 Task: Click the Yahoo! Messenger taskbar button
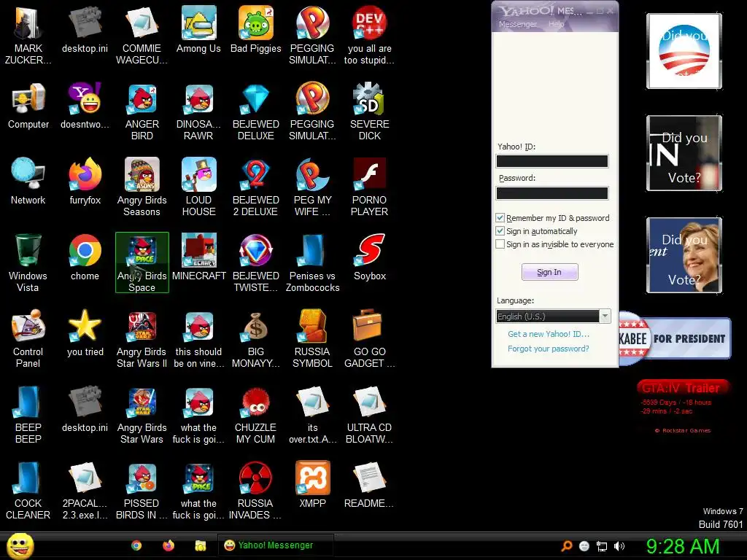(x=275, y=545)
